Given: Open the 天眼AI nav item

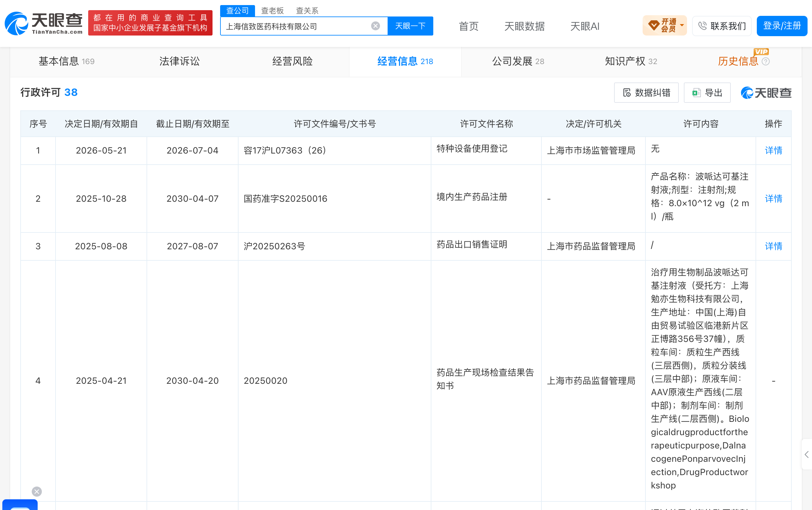Looking at the screenshot, I should point(585,26).
